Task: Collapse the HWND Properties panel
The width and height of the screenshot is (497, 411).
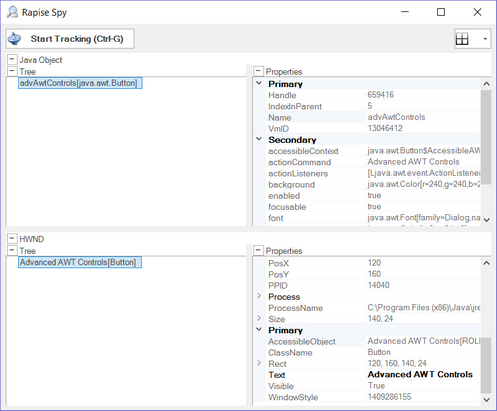Action: (x=258, y=250)
